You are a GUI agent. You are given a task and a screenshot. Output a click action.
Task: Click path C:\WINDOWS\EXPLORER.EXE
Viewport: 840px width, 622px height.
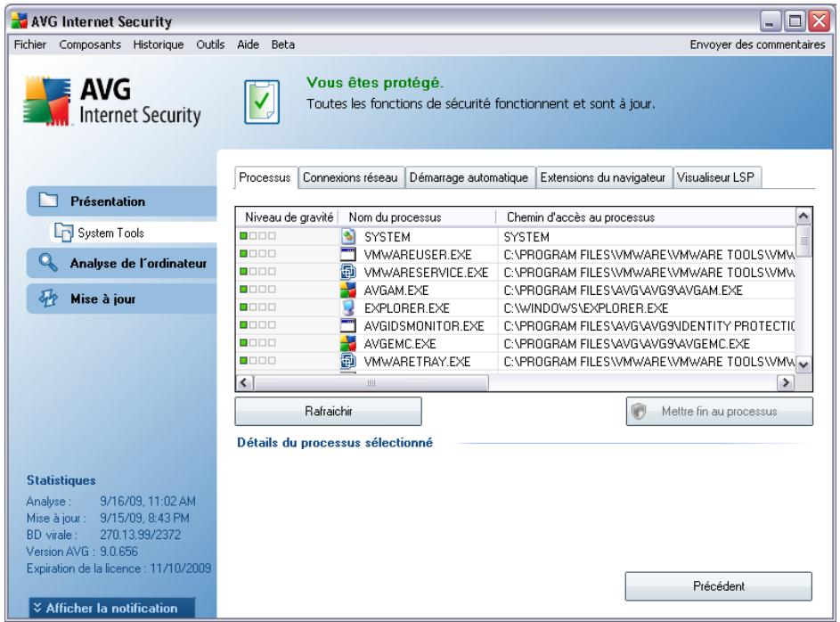coord(586,308)
